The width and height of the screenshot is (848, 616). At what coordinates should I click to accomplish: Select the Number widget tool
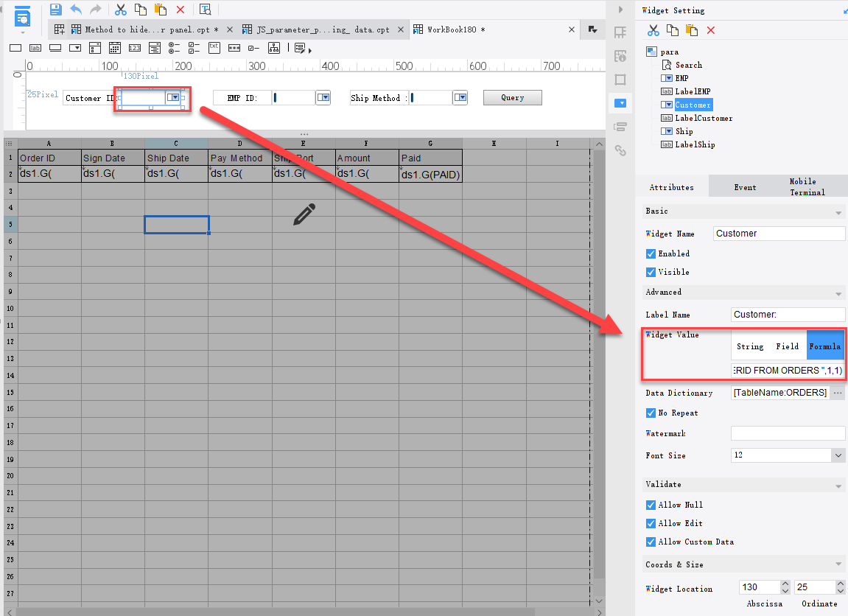coord(136,47)
